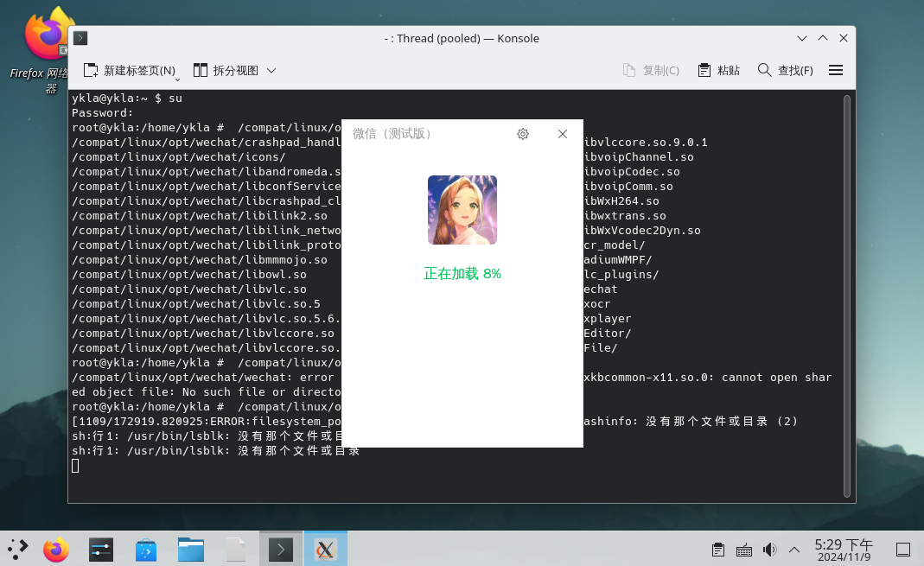Click the 'ykla@ykla:~ $ su' terminal line
This screenshot has width=924, height=566.
click(x=127, y=99)
